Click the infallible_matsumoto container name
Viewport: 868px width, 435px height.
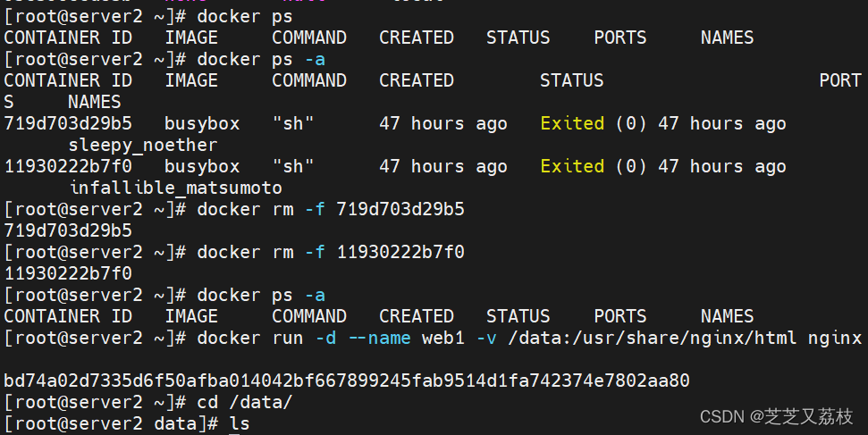point(175,188)
